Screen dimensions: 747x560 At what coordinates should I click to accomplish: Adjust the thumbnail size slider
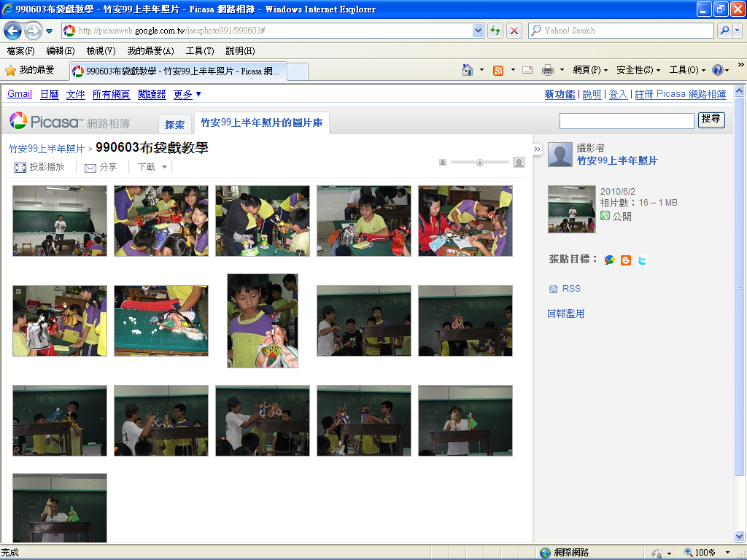click(480, 162)
